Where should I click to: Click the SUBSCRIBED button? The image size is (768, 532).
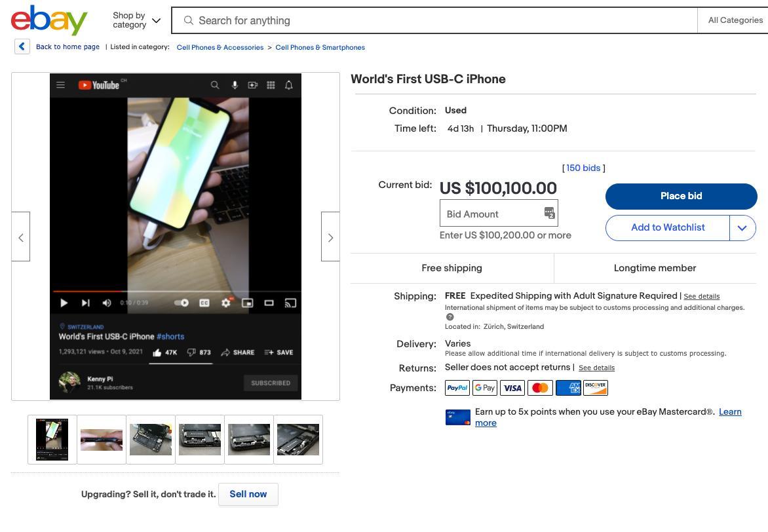pos(271,383)
